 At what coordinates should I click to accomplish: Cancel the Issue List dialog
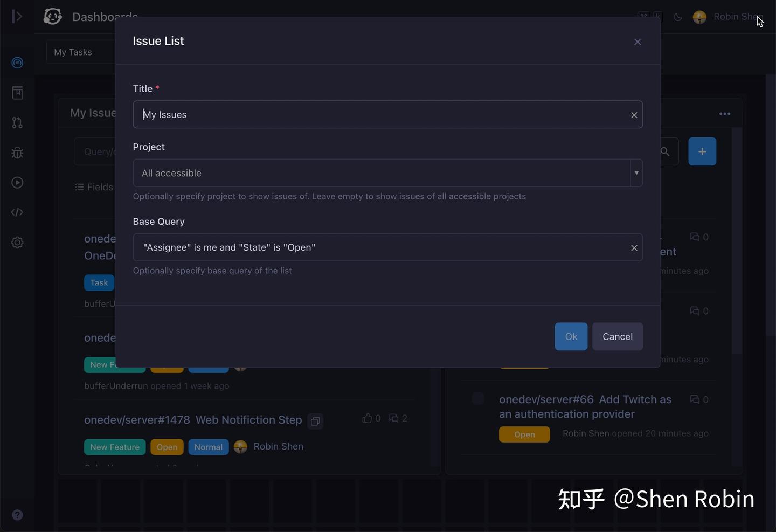pyautogui.click(x=618, y=336)
